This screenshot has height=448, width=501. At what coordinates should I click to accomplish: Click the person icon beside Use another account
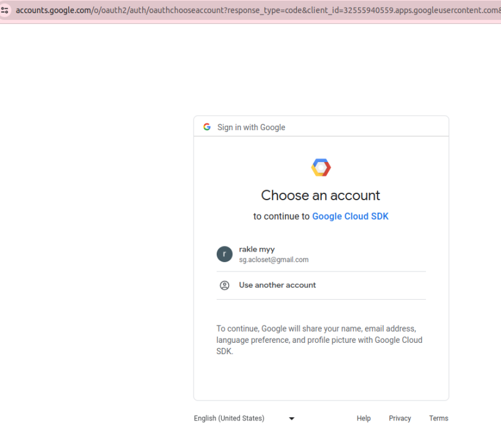click(225, 285)
